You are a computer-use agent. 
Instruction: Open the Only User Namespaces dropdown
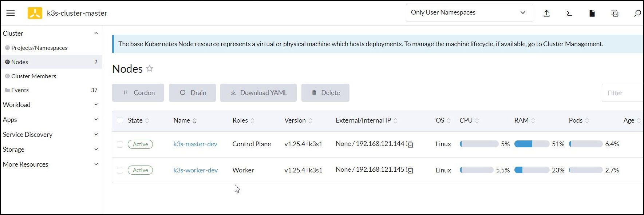click(x=469, y=13)
